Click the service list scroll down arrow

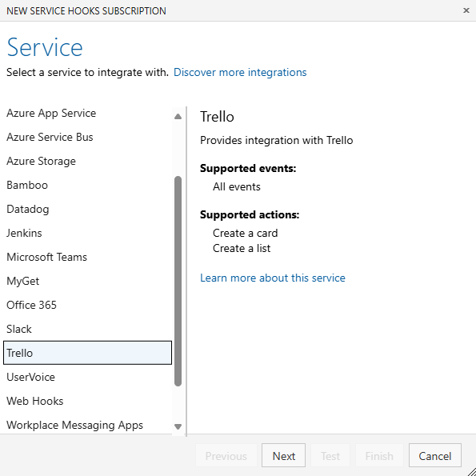tap(178, 426)
